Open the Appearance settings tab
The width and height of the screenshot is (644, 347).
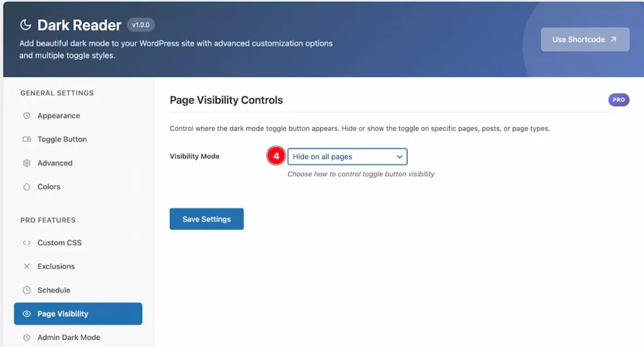[78, 115]
